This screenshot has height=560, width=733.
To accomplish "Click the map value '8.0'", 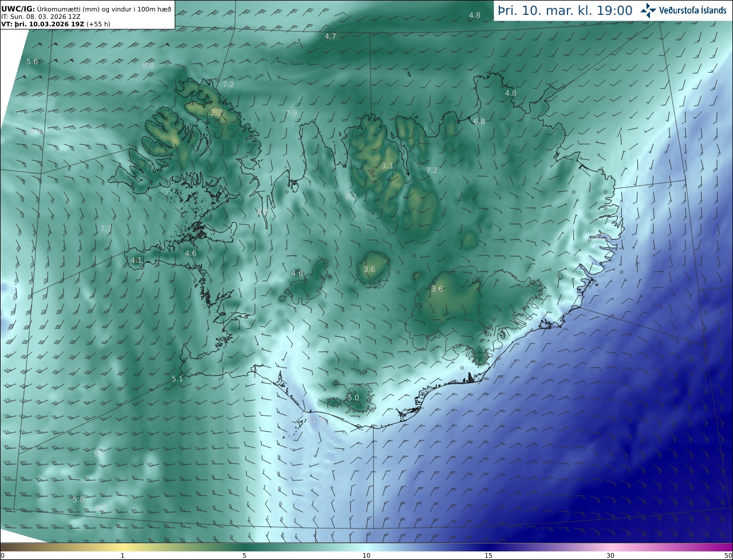I will pyautogui.click(x=148, y=66).
